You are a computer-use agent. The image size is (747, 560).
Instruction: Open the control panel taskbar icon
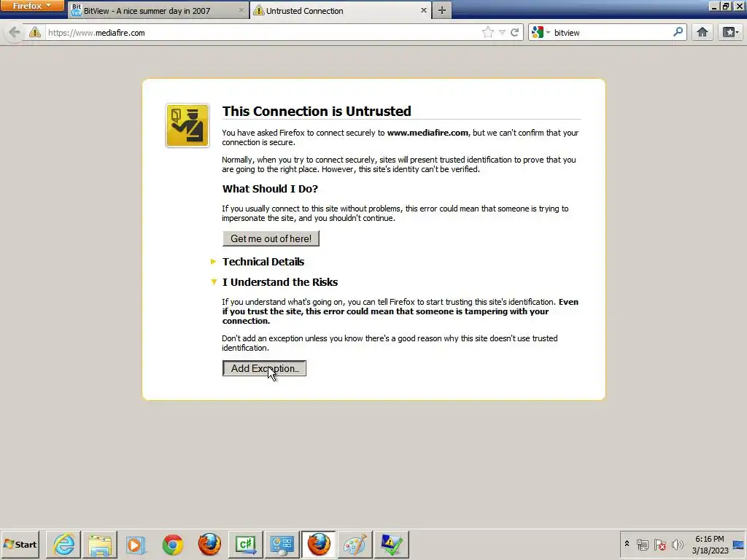(282, 544)
